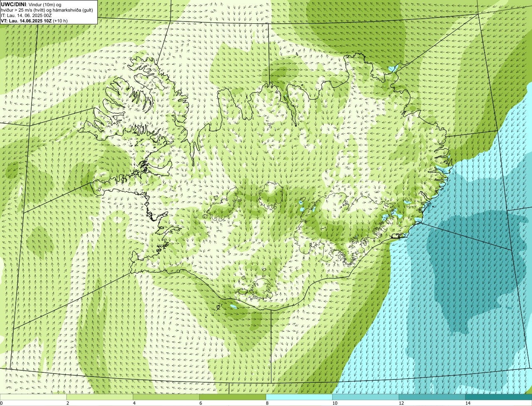532x406 pixels.
Task: Click the pale yellow 0–2 color bar segment
Action: click(x=33, y=397)
